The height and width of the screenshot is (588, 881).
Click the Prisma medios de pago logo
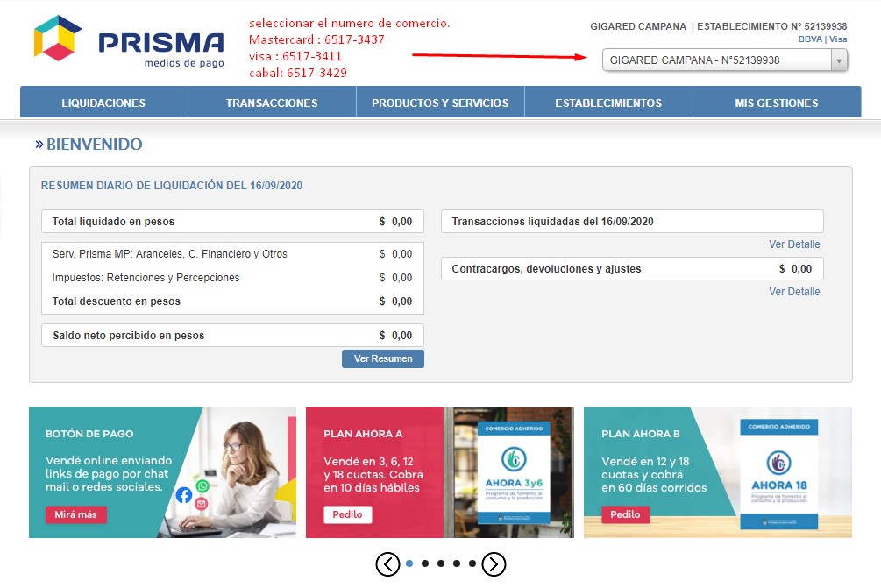[x=129, y=42]
